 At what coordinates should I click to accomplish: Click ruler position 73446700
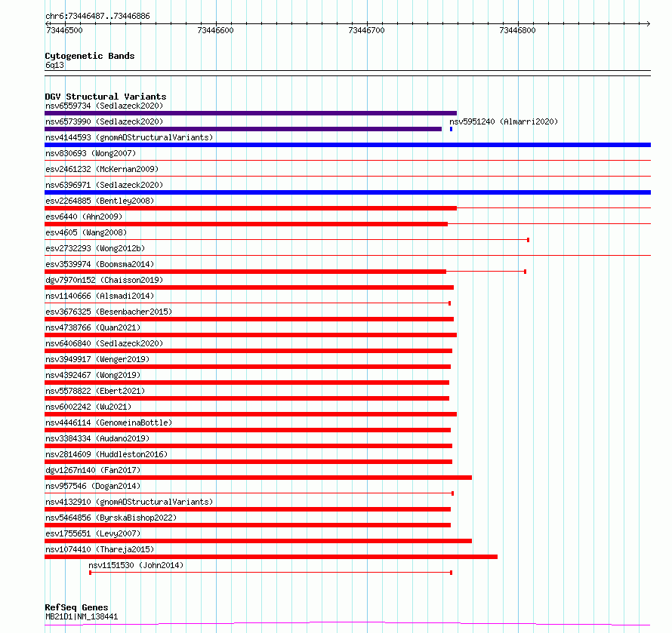click(x=366, y=30)
